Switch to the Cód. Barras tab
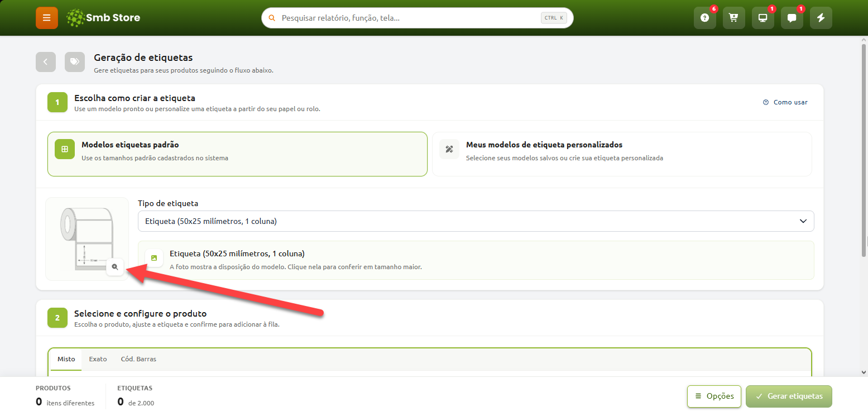868x416 pixels. [x=138, y=359]
